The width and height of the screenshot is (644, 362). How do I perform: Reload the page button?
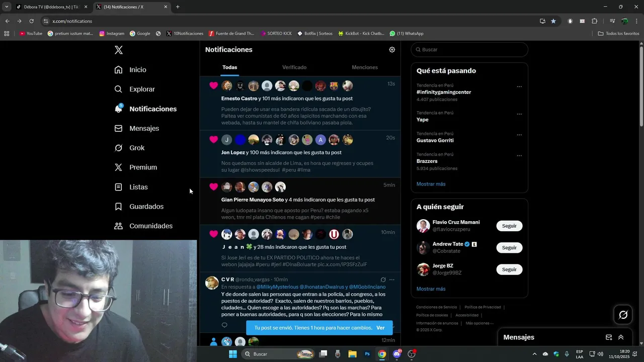(x=31, y=21)
